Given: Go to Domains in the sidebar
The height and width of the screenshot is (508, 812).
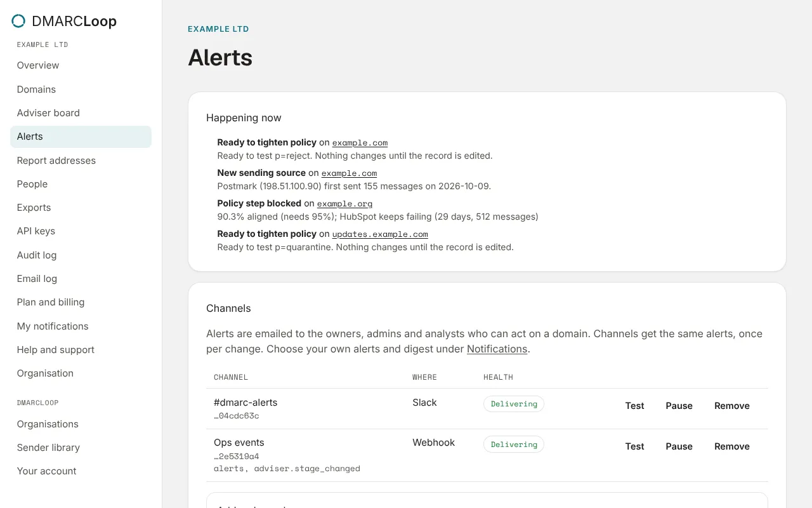Looking at the screenshot, I should point(81,90).
